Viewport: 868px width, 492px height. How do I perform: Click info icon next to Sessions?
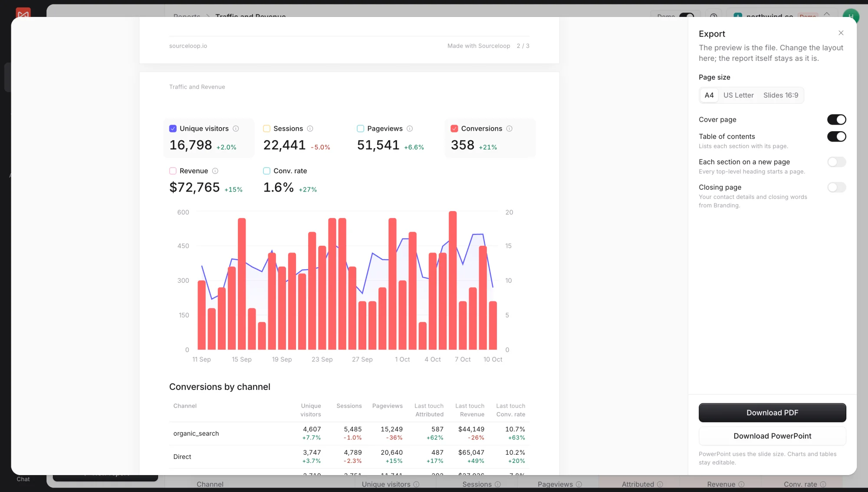click(310, 129)
